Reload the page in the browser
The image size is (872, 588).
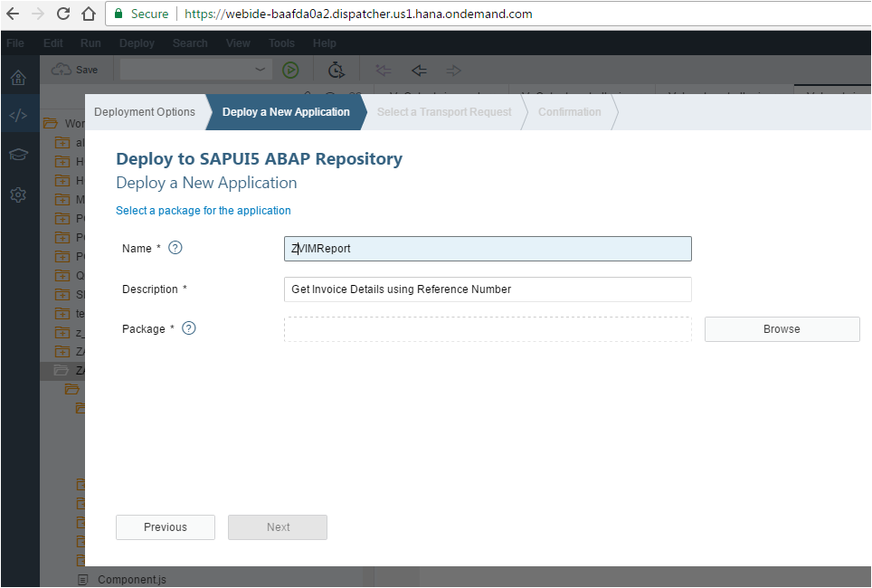pos(63,14)
